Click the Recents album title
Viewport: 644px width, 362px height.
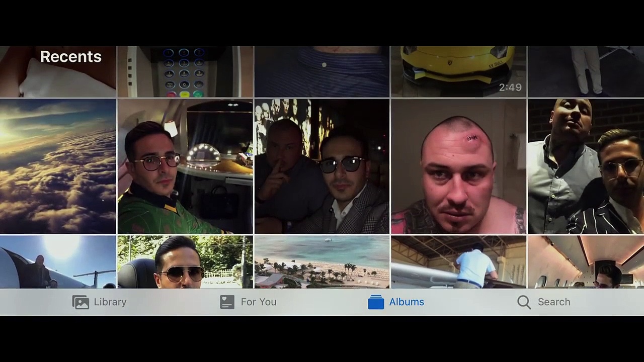click(x=71, y=57)
